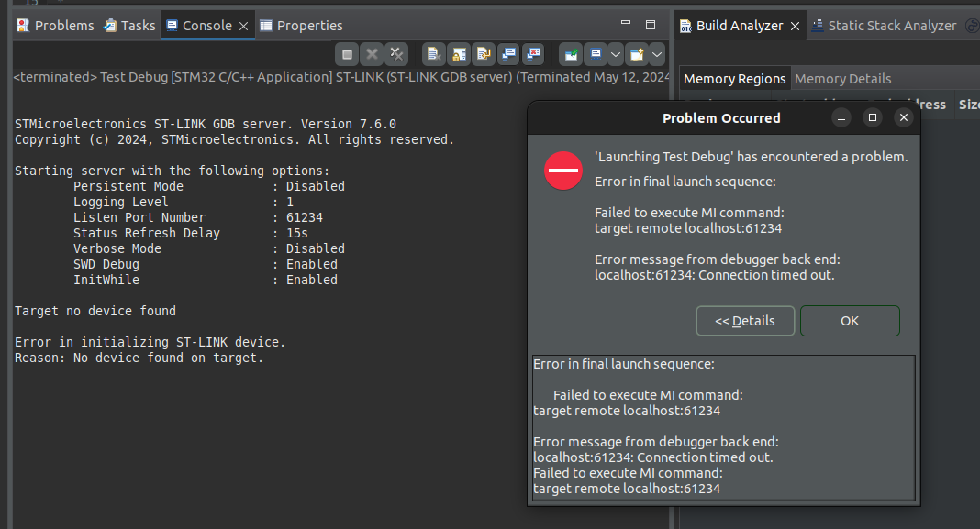Image resolution: width=980 pixels, height=529 pixels.
Task: Remove all terminated launches
Action: (x=395, y=53)
